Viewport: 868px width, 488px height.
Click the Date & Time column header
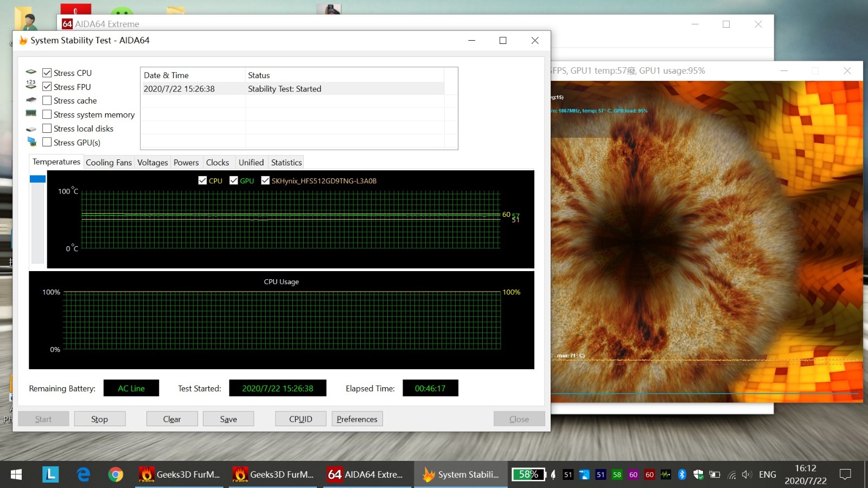[x=193, y=75]
